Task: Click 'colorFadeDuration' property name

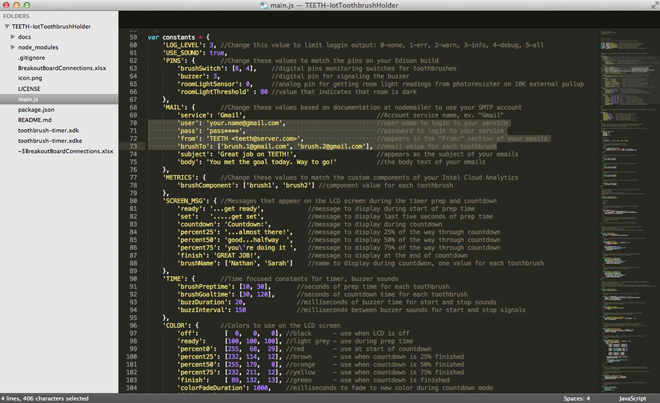Action: 212,387
